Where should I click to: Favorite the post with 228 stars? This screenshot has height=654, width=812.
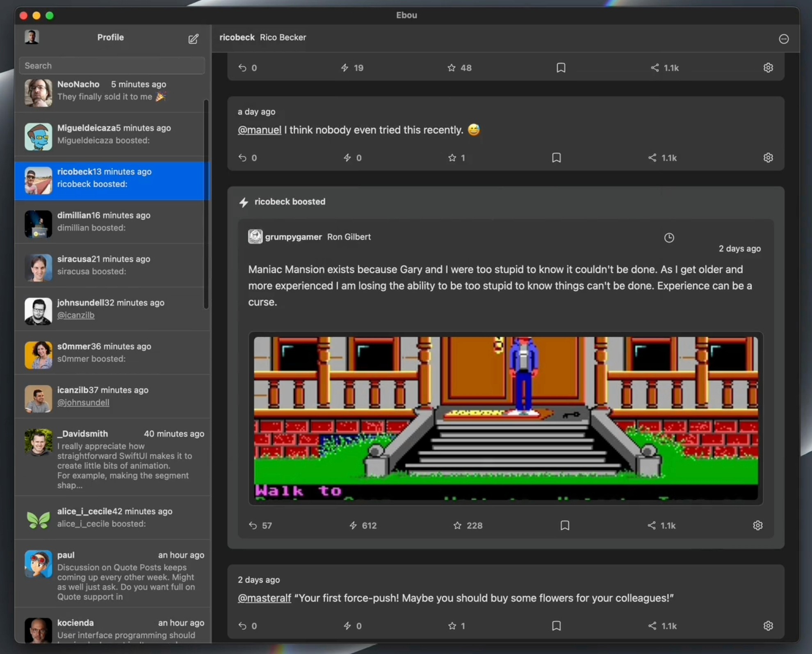(457, 525)
